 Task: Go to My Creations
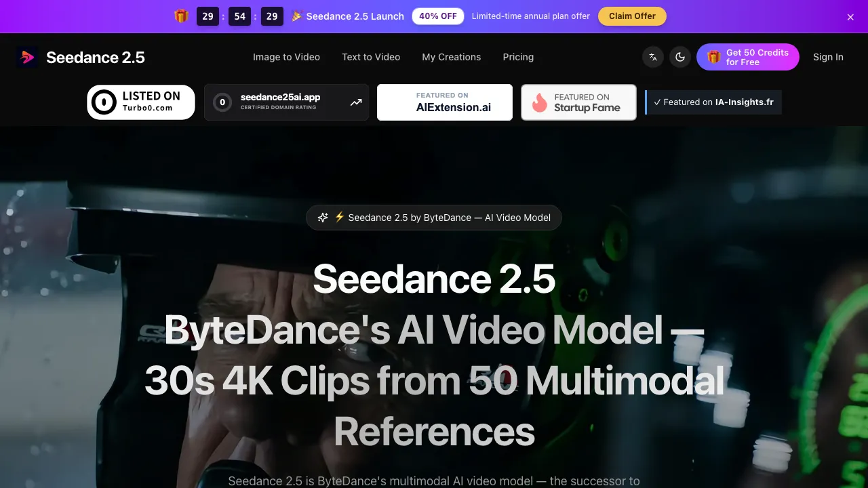tap(452, 57)
